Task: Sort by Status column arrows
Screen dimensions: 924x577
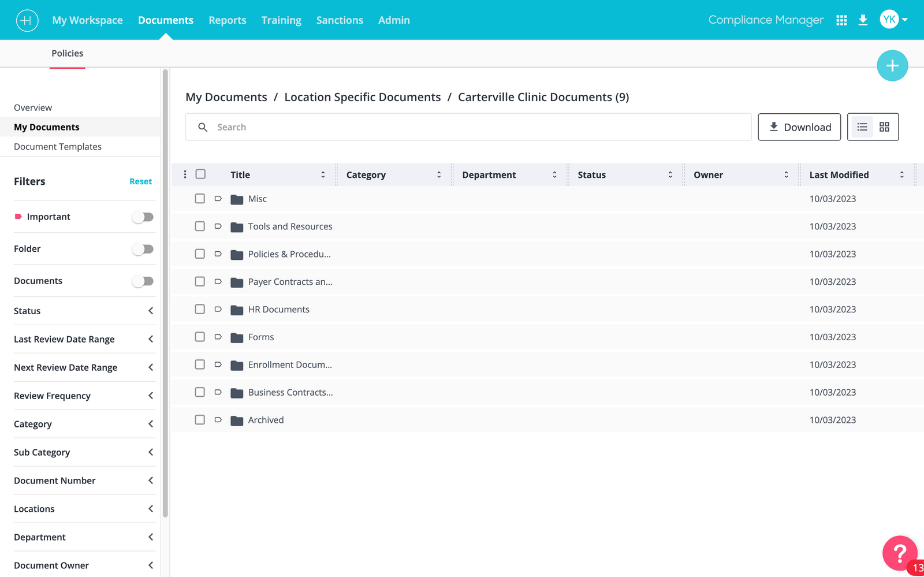Action: pyautogui.click(x=670, y=175)
